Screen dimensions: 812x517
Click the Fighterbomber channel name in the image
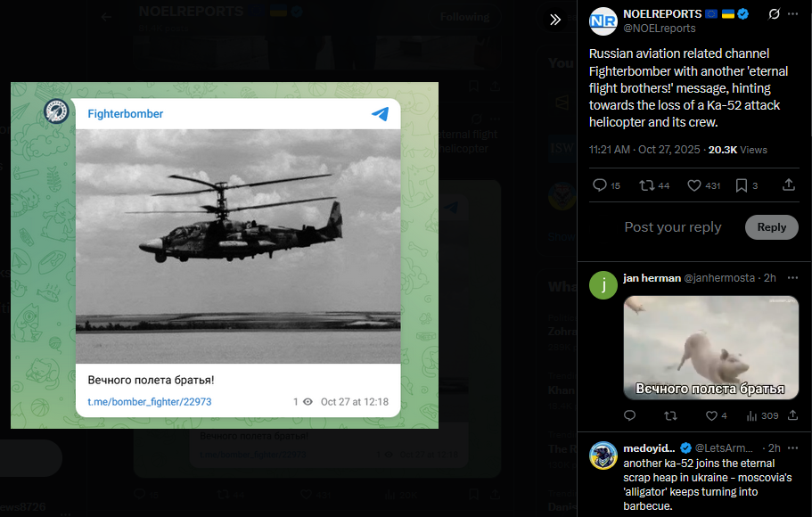point(126,114)
